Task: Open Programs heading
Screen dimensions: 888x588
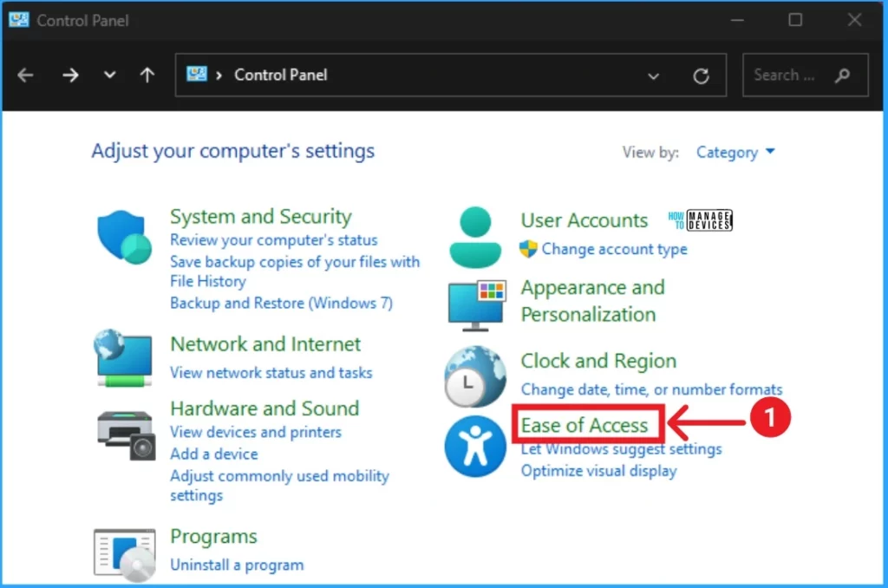Action: click(x=213, y=536)
